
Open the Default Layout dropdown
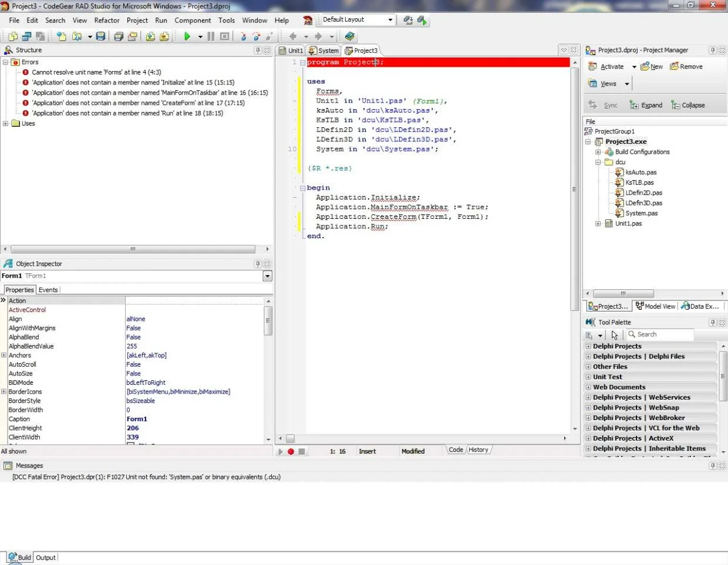click(x=390, y=20)
